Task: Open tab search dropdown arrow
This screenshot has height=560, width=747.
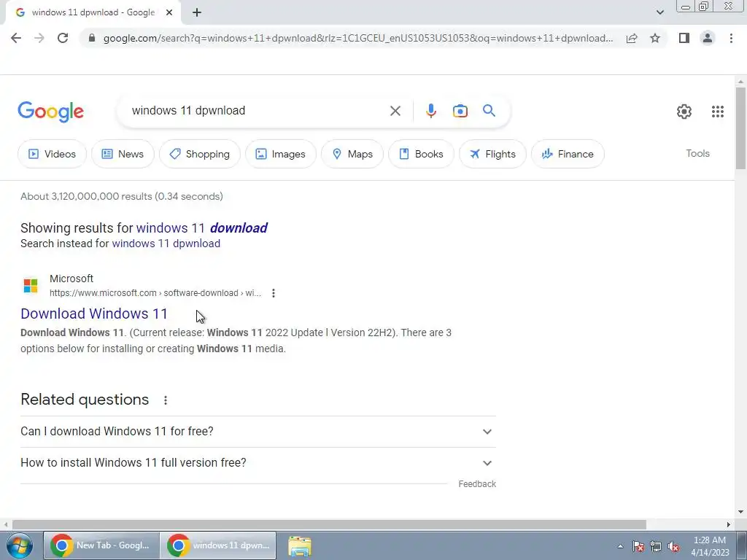Action: [659, 12]
